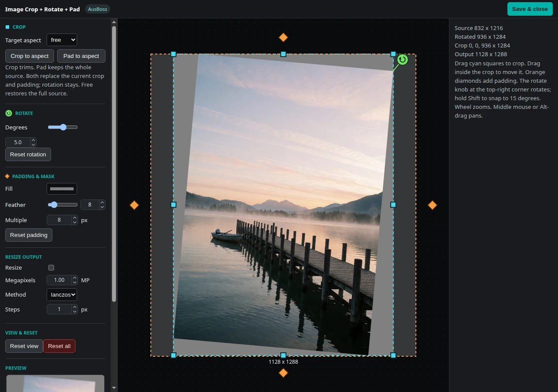Viewport: 558px width, 392px height.
Task: Click Reset view button
Action: [24, 346]
